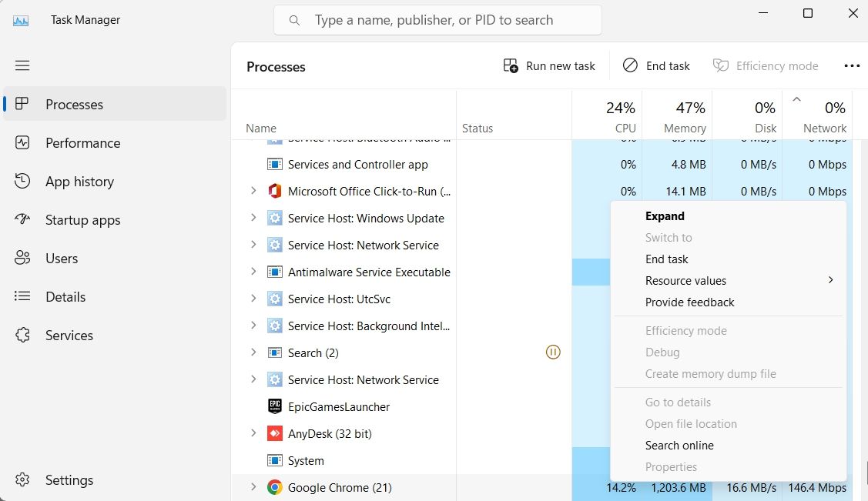The height and width of the screenshot is (501, 868).
Task: Open the Performance section in sidebar
Action: (x=82, y=142)
